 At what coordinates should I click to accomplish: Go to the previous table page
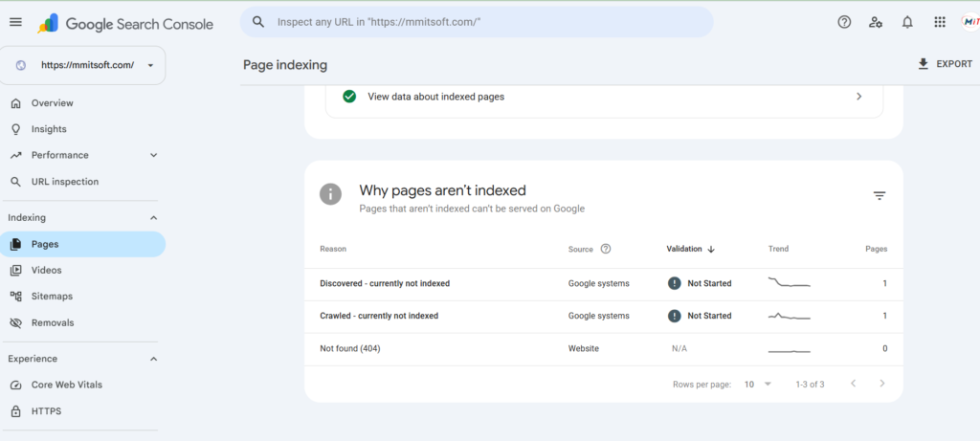pos(853,384)
